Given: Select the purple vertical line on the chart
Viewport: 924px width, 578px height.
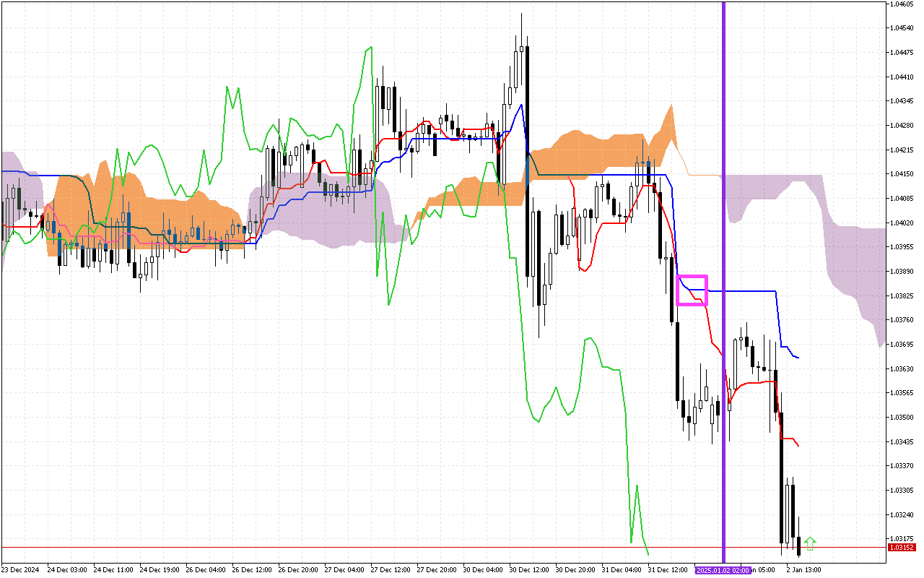Looking at the screenshot, I should [x=723, y=282].
